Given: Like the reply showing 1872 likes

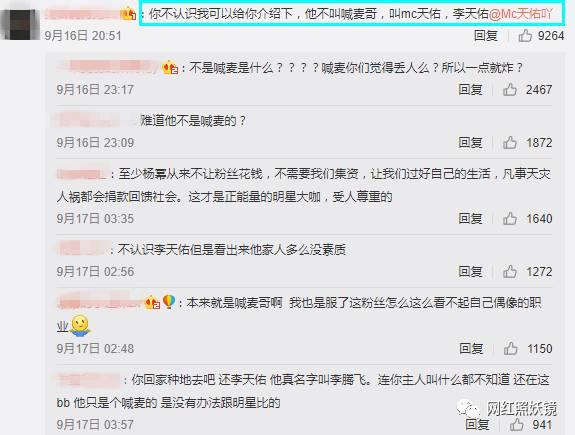Looking at the screenshot, I should point(510,142).
